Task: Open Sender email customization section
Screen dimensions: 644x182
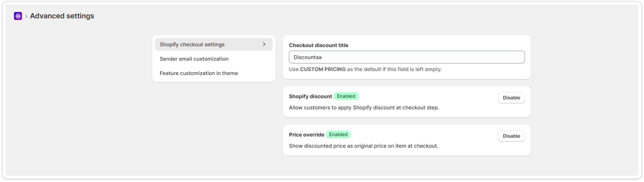Action: point(194,59)
